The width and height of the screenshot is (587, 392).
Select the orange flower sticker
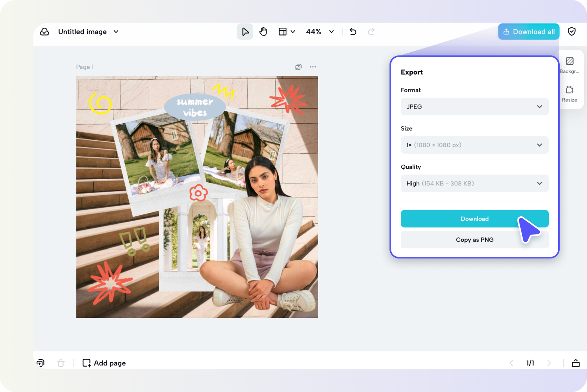(x=198, y=193)
